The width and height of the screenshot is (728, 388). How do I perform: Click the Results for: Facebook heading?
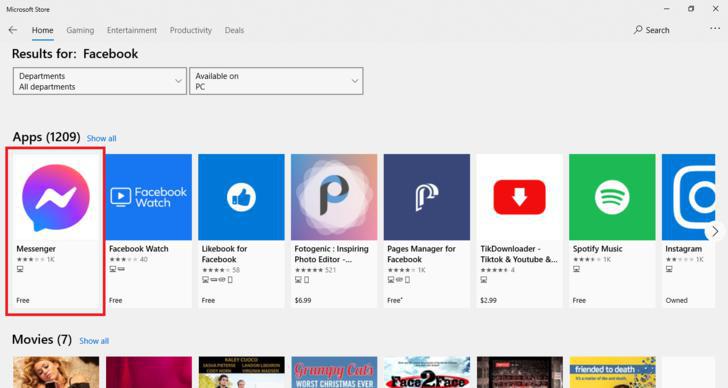[75, 54]
